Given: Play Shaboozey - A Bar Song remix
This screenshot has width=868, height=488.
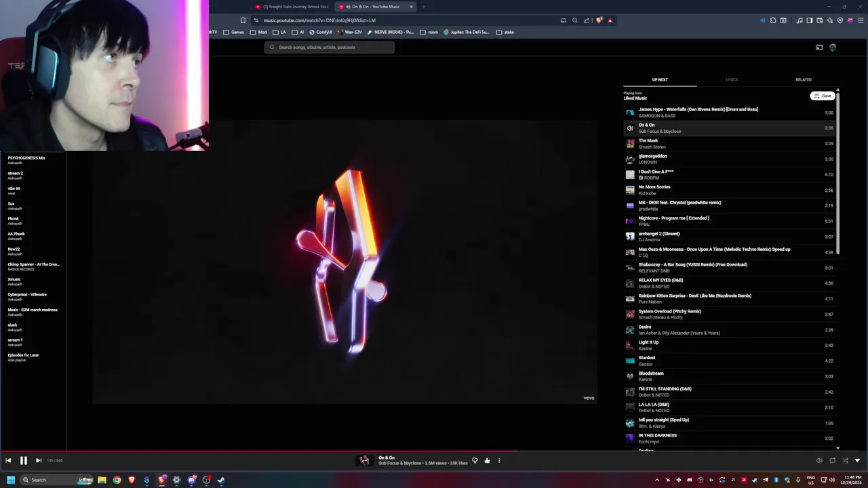Looking at the screenshot, I should click(x=729, y=268).
